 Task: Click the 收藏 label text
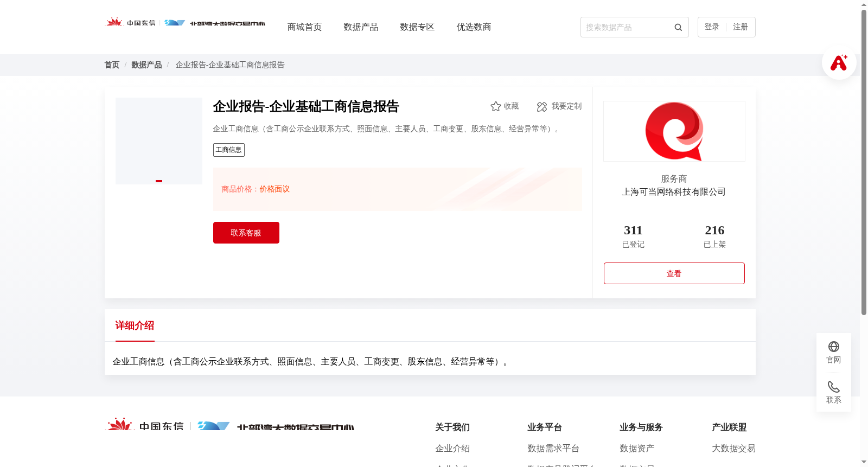512,106
